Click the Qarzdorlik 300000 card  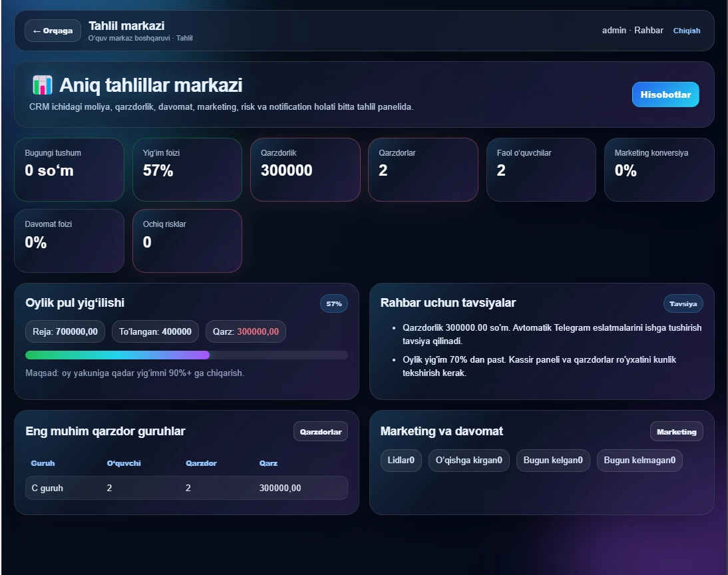point(305,170)
